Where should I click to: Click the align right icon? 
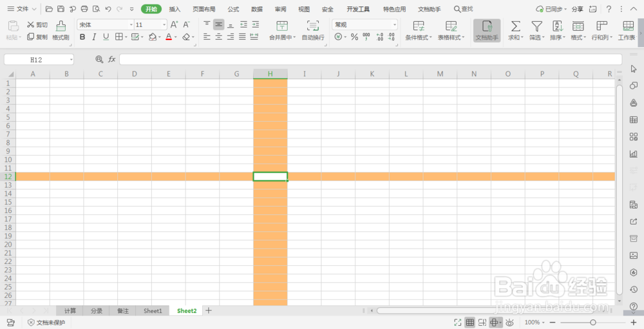pyautogui.click(x=231, y=37)
